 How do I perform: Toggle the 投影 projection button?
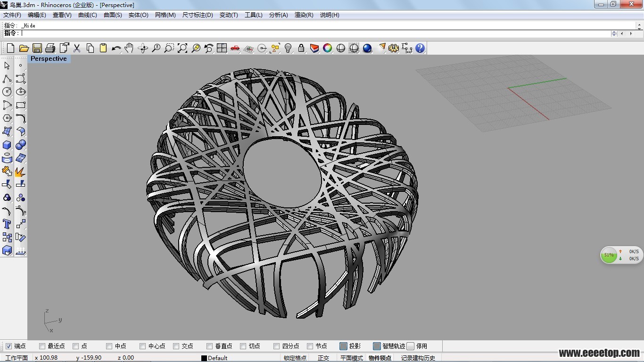pos(343,346)
